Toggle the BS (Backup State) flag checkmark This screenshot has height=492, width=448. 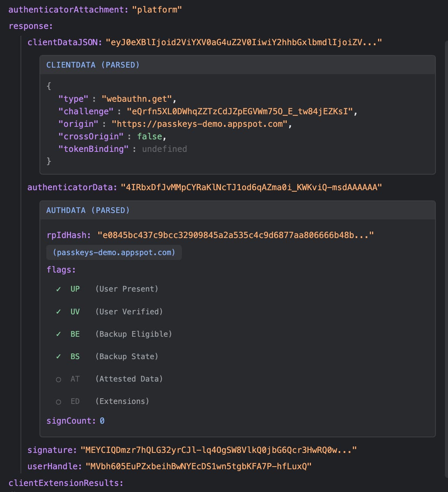point(58,356)
